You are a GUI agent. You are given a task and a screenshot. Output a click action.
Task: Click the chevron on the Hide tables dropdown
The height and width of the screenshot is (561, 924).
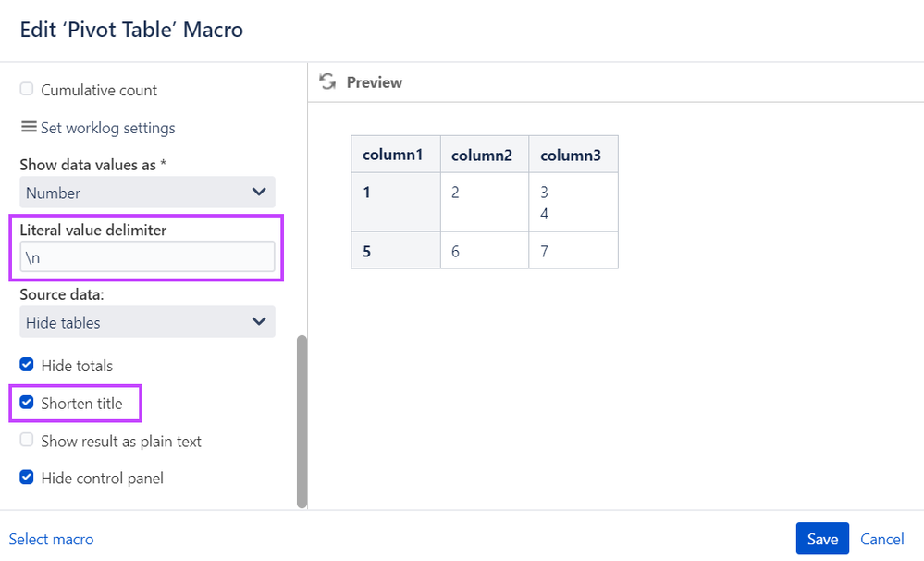point(259,321)
